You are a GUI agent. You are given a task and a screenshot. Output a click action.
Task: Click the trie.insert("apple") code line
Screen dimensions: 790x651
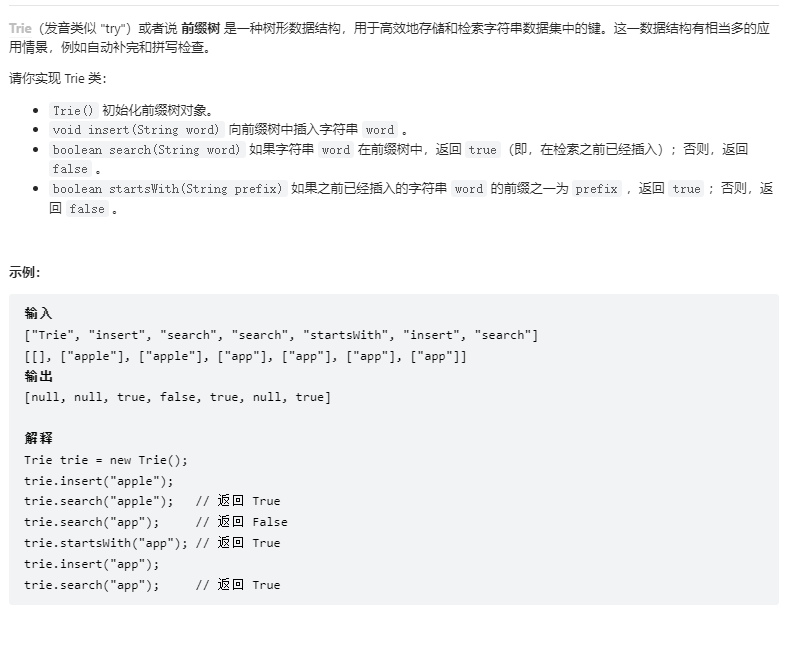pos(99,481)
